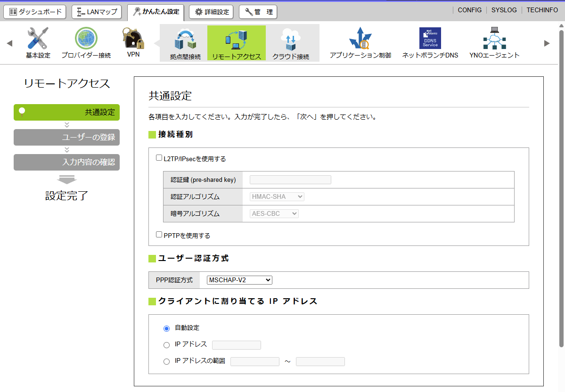Switch to the LANマップ tab

[97, 12]
